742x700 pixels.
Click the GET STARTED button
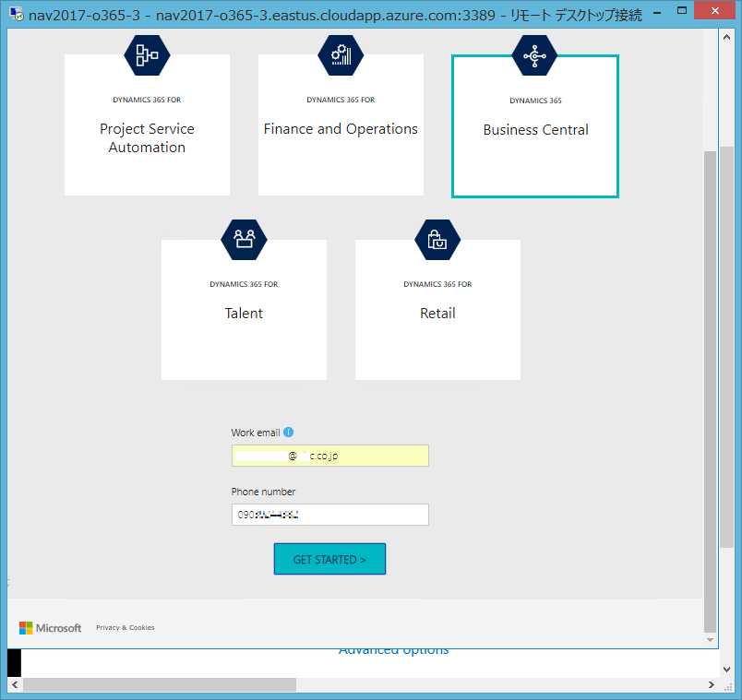coord(329,559)
